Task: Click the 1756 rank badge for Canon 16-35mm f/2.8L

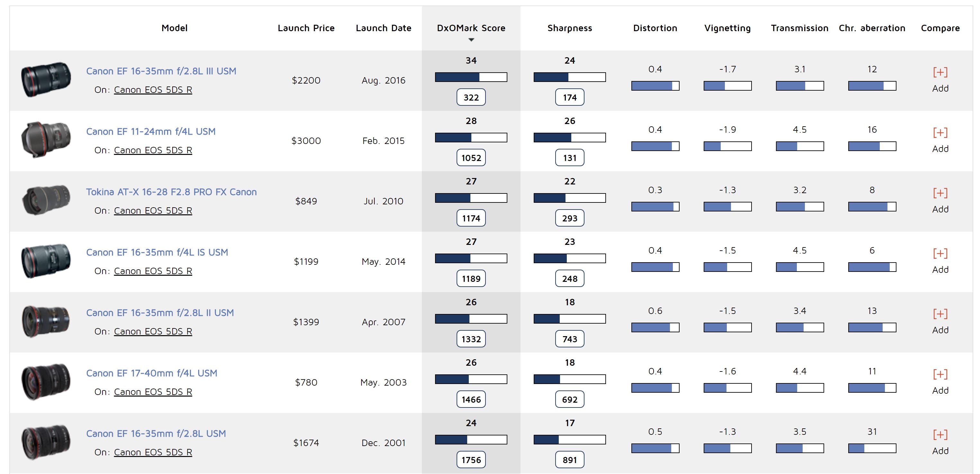Action: coord(471,460)
